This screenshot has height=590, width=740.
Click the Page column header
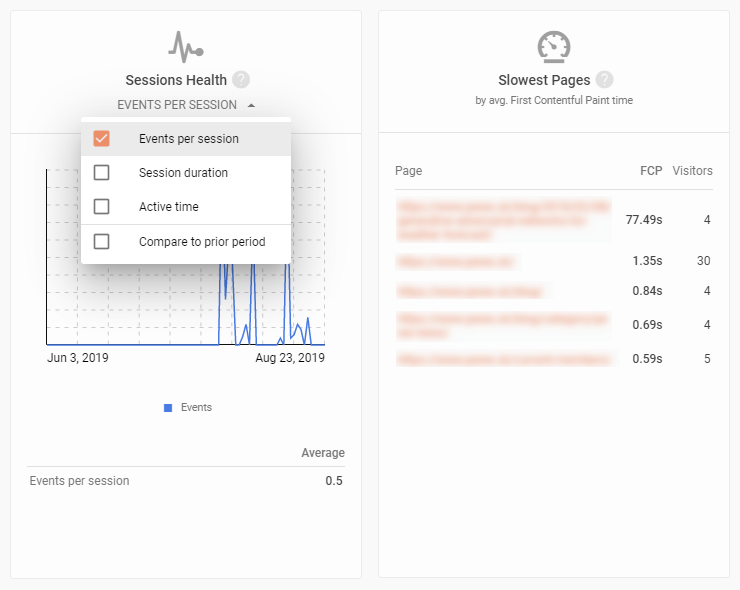click(x=408, y=171)
